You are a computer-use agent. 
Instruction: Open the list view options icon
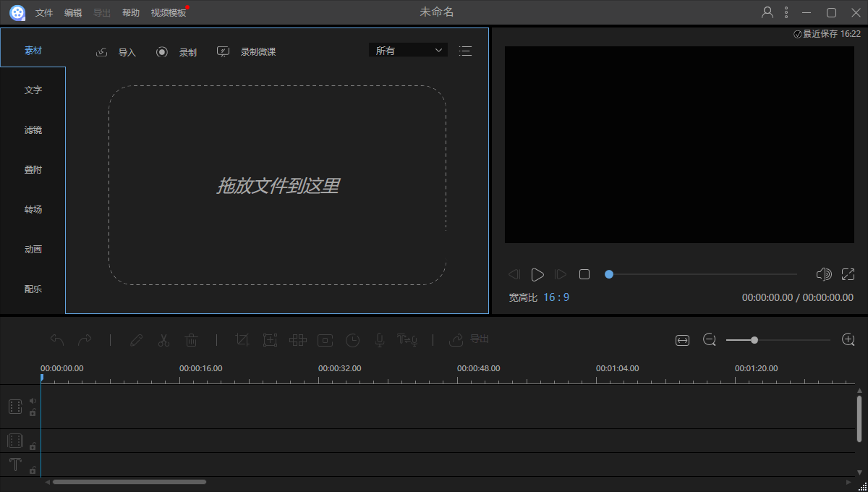click(465, 51)
